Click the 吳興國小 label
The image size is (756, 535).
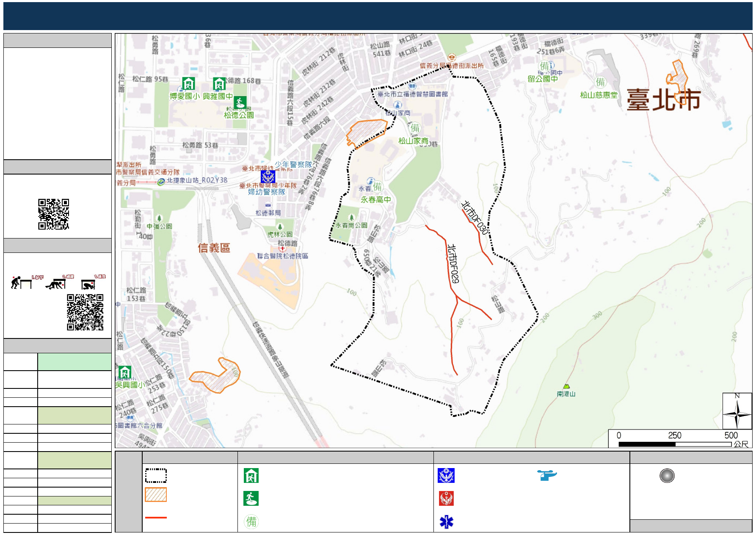tap(130, 385)
